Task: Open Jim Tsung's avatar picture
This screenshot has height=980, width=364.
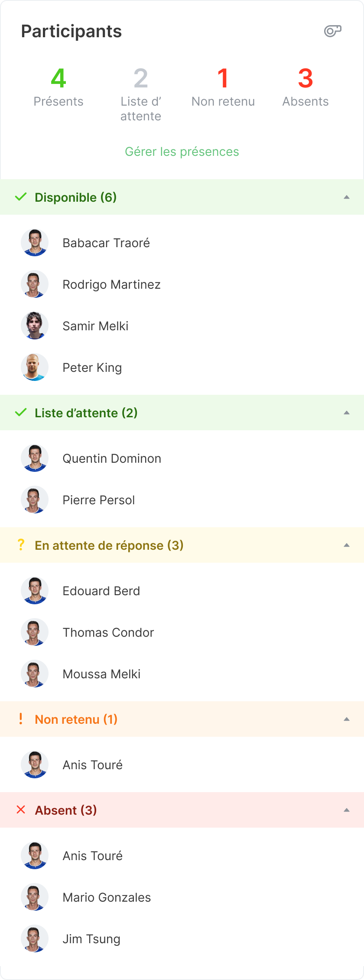Action: click(x=34, y=938)
